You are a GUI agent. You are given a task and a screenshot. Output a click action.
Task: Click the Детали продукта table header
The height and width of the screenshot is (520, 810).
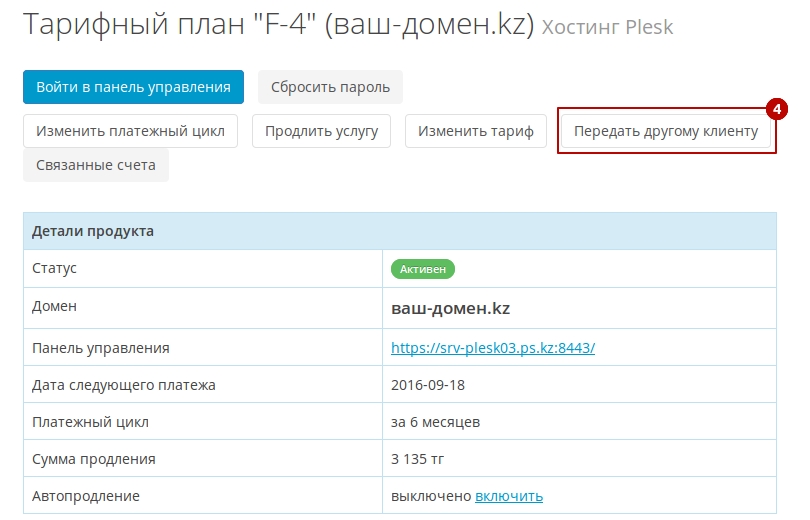point(400,231)
